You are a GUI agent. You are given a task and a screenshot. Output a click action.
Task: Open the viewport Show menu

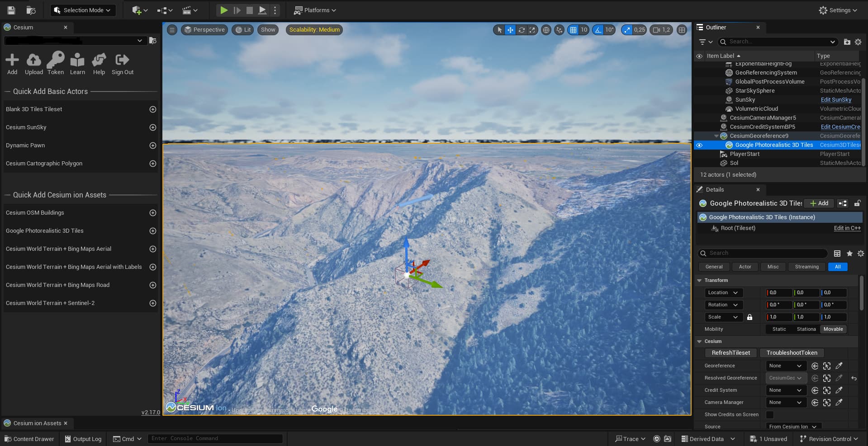tap(268, 30)
